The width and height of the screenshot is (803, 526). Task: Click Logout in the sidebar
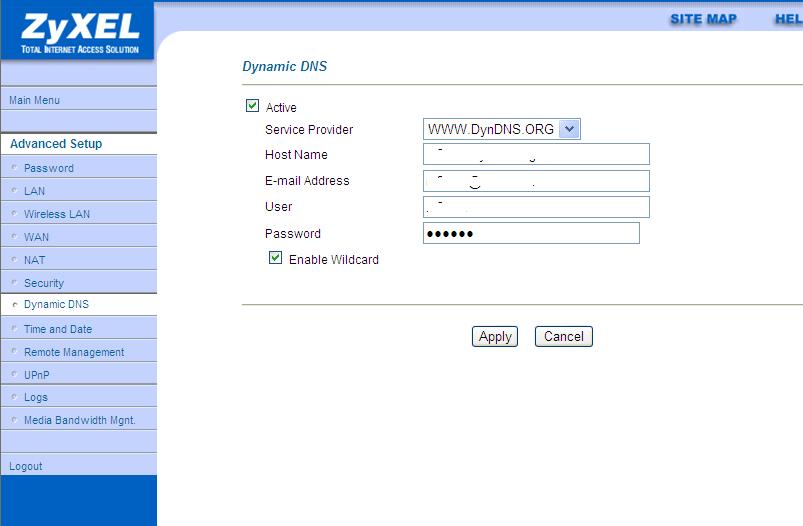click(x=26, y=466)
